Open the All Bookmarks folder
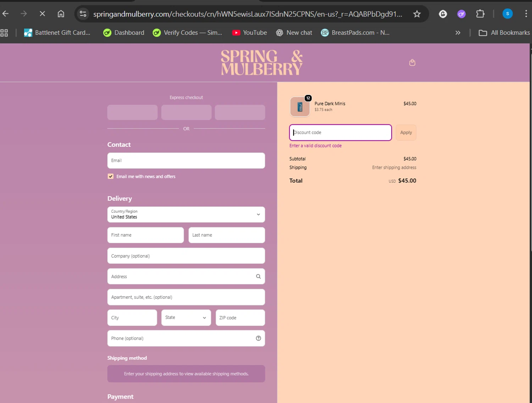The width and height of the screenshot is (532, 403). point(504,33)
